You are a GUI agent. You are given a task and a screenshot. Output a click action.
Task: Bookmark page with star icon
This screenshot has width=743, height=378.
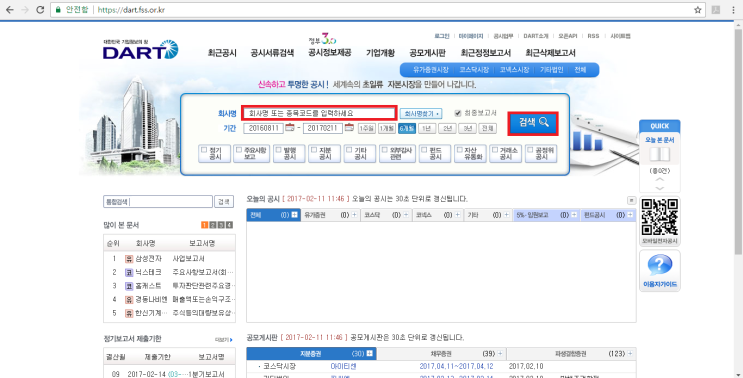pyautogui.click(x=698, y=10)
